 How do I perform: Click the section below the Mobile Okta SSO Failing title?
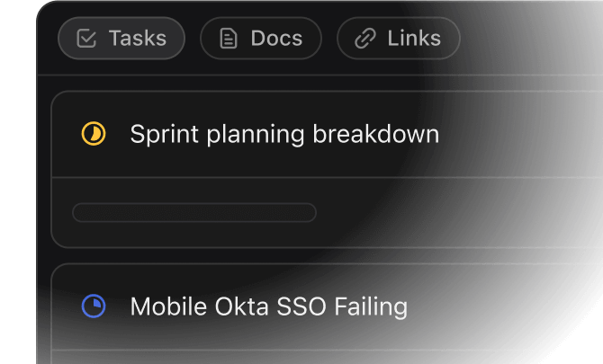coord(315,356)
